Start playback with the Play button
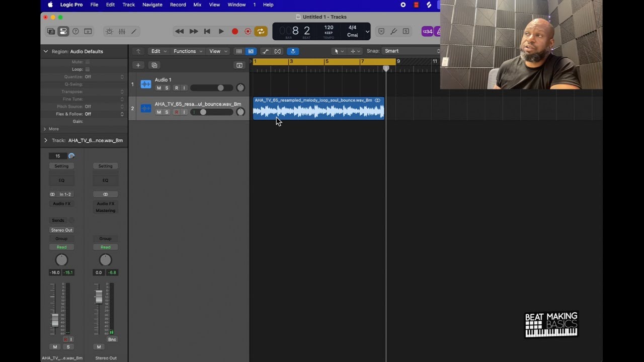 pos(221,31)
